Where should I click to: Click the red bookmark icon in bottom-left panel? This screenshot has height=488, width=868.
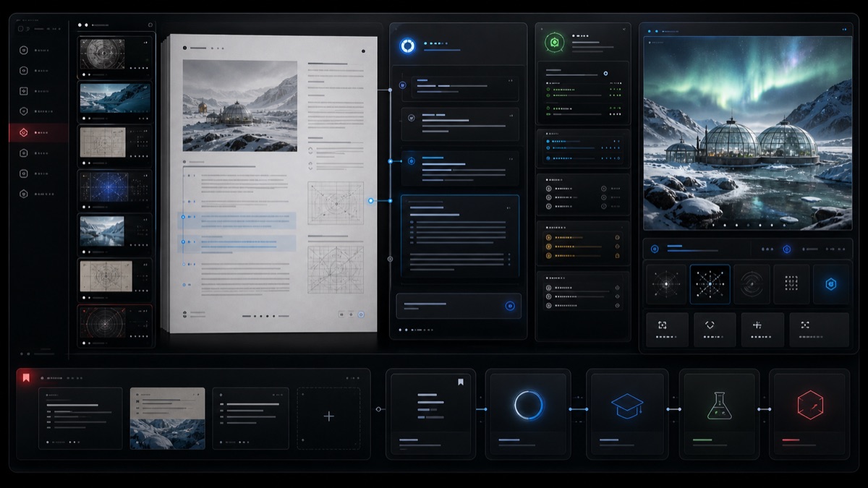click(26, 377)
